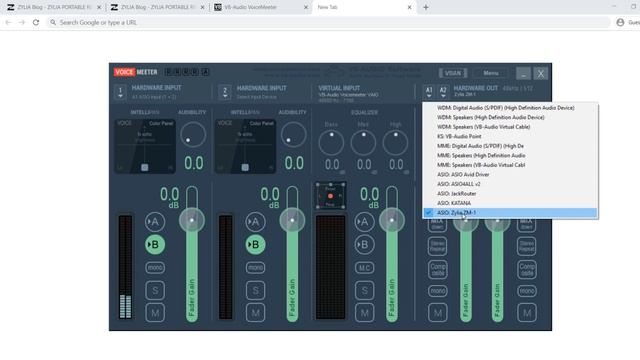Pick ASIO: ASIO4ALL v2
The width and height of the screenshot is (640, 360).
[x=510, y=184]
